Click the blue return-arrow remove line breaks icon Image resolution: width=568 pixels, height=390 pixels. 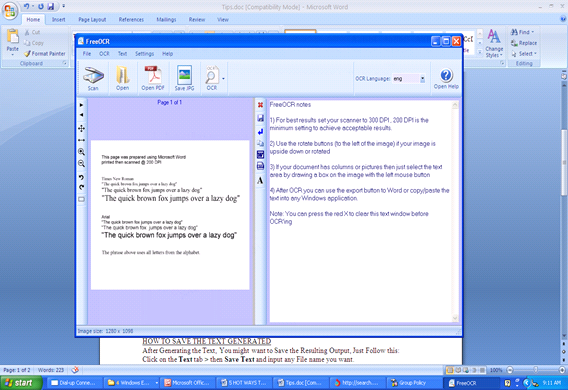pos(260,131)
